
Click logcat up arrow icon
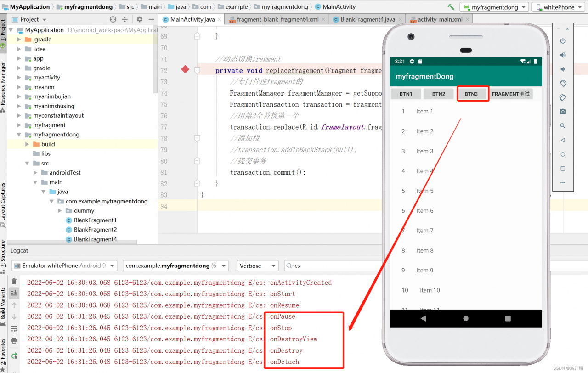click(14, 305)
